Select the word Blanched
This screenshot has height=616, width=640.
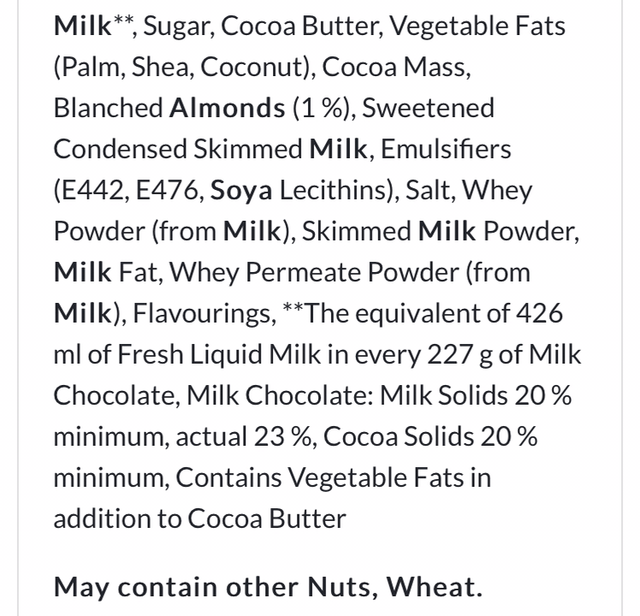click(108, 108)
